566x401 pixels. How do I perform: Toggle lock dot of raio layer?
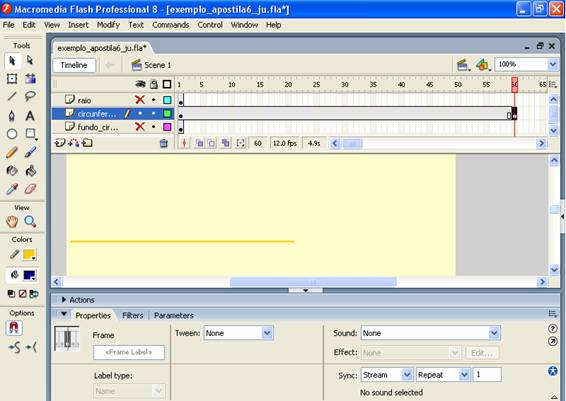tap(154, 100)
